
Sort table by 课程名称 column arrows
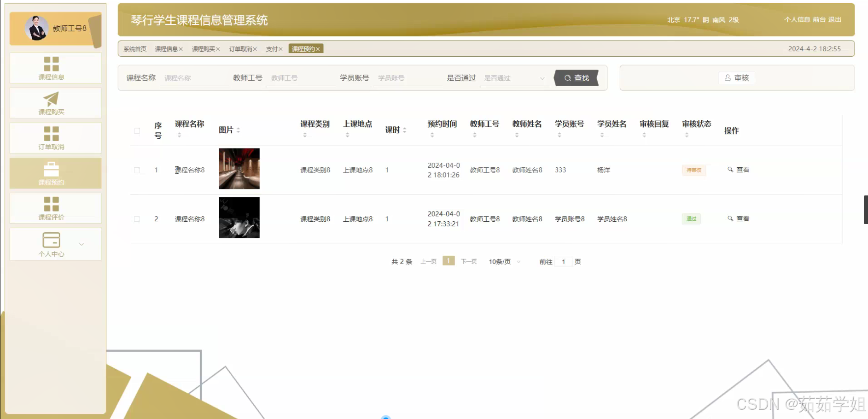[x=180, y=135]
